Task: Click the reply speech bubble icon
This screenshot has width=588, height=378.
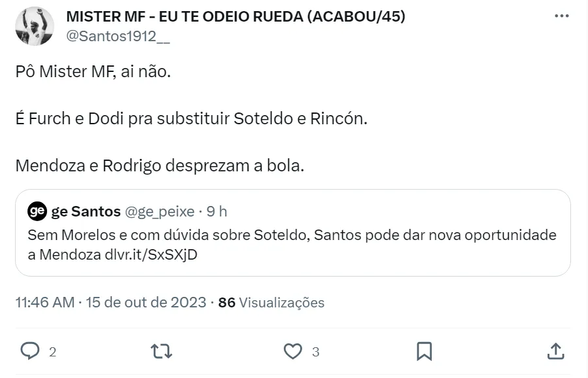Action: [31, 351]
